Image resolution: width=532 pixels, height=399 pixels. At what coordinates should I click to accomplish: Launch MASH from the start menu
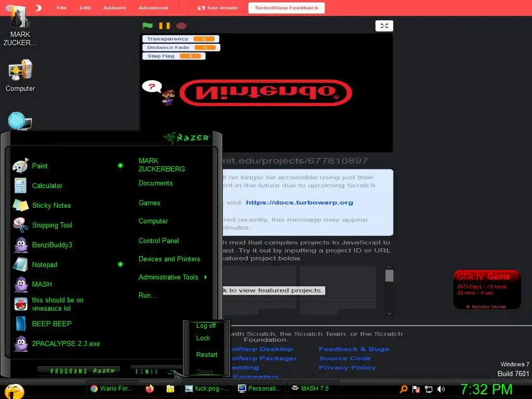[33, 284]
